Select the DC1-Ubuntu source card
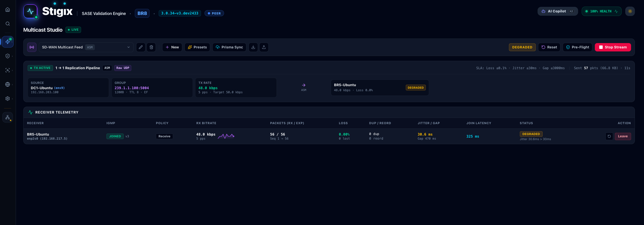Image resolution: width=644 pixels, height=225 pixels. coord(68,88)
